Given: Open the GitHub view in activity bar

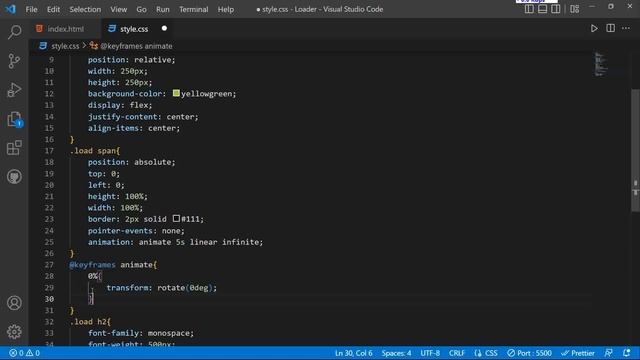Looking at the screenshot, I should [14, 177].
